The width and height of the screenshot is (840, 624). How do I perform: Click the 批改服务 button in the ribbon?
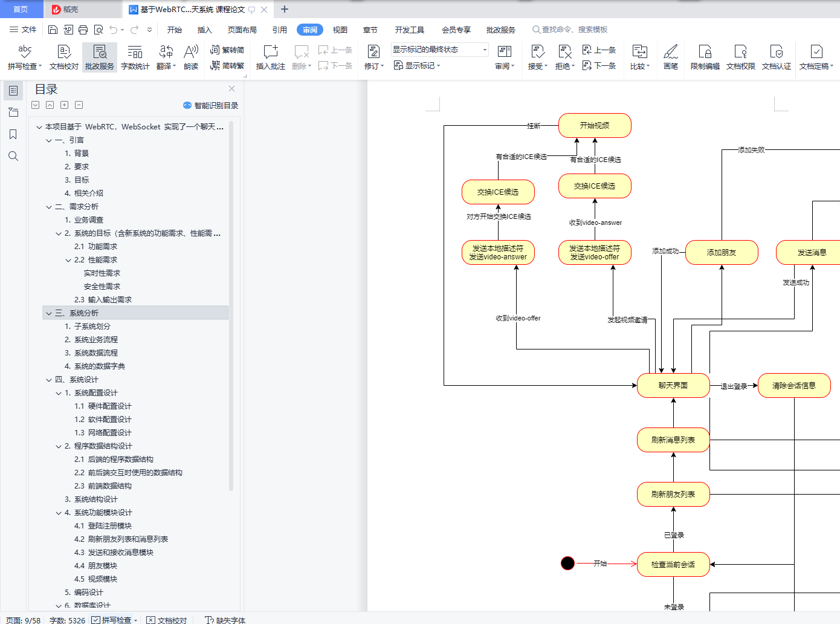pos(100,57)
